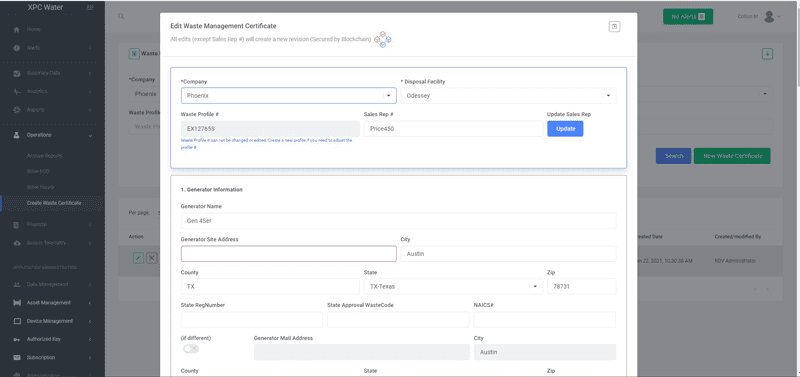The height and width of the screenshot is (377, 800).
Task: Toggle the 'if different' mail address switch
Action: pos(191,349)
